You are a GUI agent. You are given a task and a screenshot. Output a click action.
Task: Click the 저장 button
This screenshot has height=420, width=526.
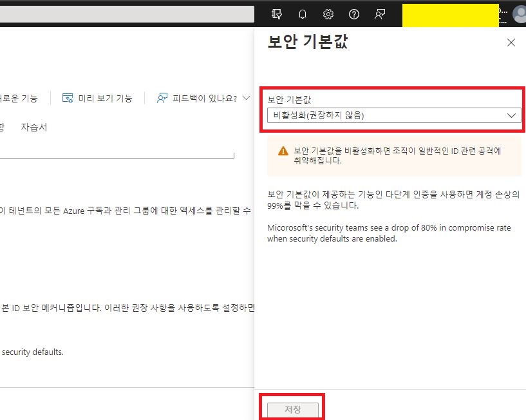click(292, 409)
